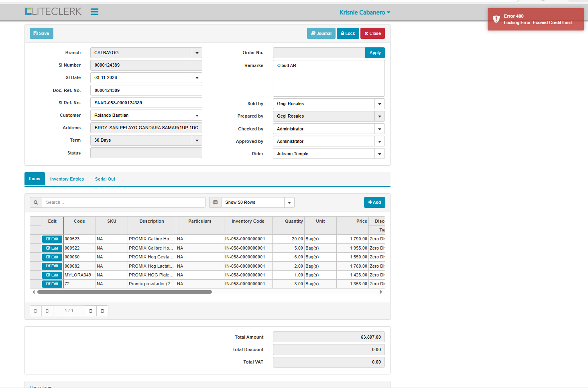
Task: Click the search magnifier icon in items panel
Action: 36,203
